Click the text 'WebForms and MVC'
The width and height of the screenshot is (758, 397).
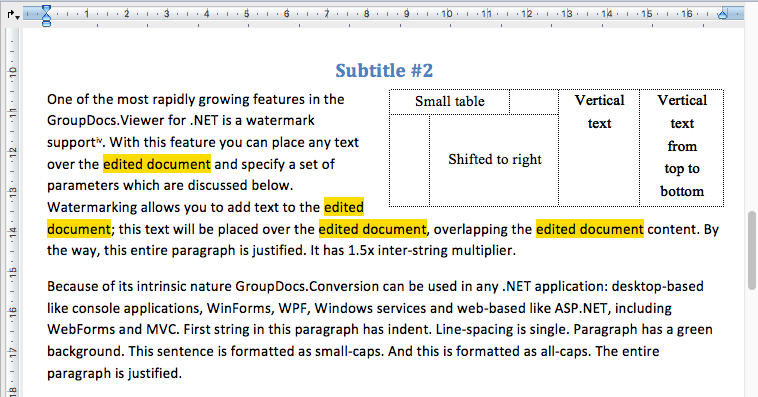pyautogui.click(x=113, y=329)
